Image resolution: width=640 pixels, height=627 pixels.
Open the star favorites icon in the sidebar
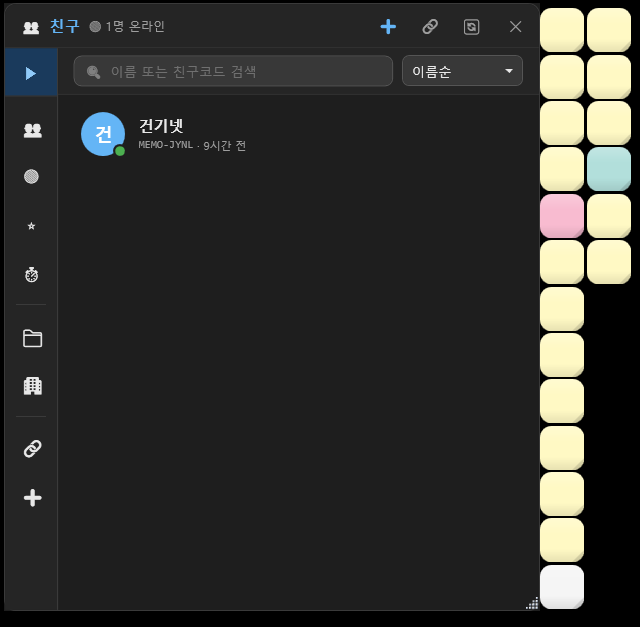click(32, 227)
